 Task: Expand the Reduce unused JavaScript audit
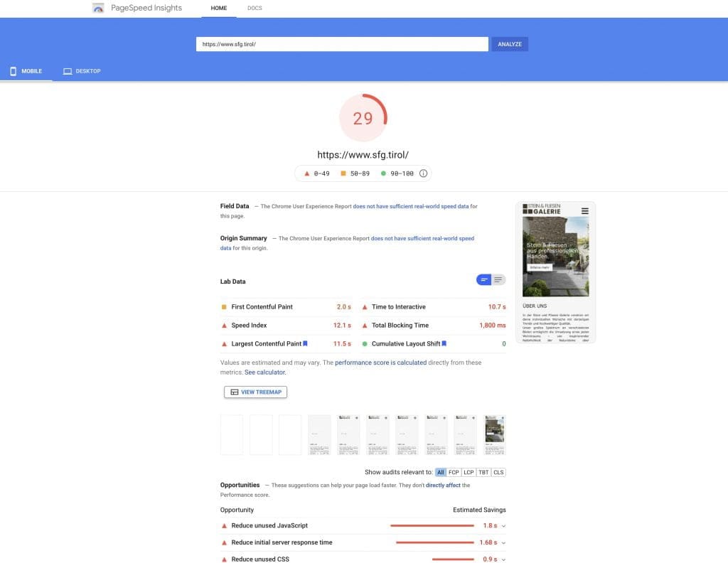tap(503, 526)
